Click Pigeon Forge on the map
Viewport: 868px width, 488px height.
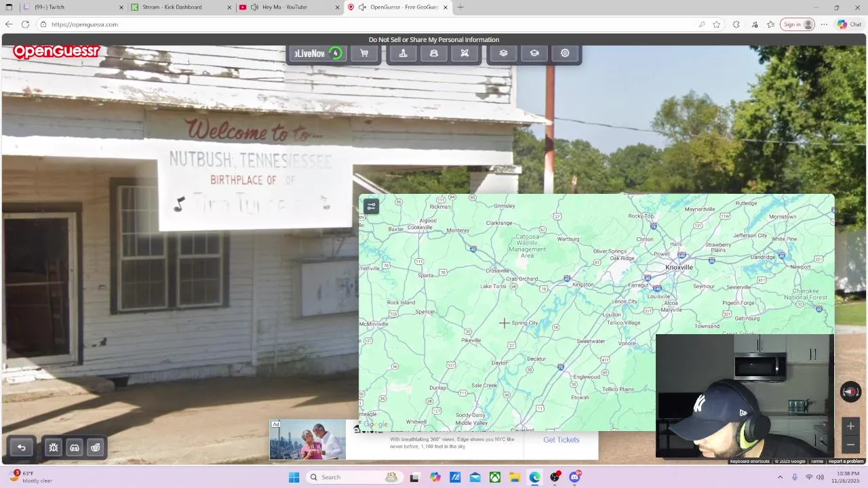point(738,303)
